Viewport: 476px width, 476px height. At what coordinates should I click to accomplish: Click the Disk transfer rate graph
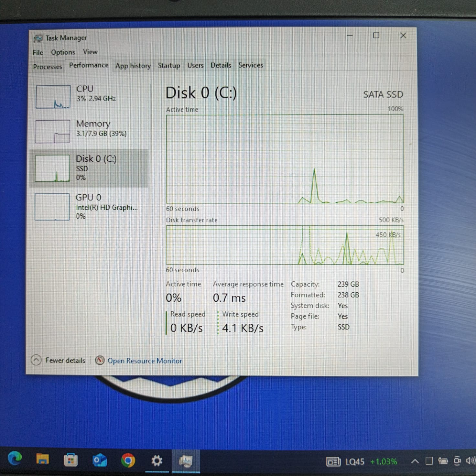pyautogui.click(x=285, y=245)
